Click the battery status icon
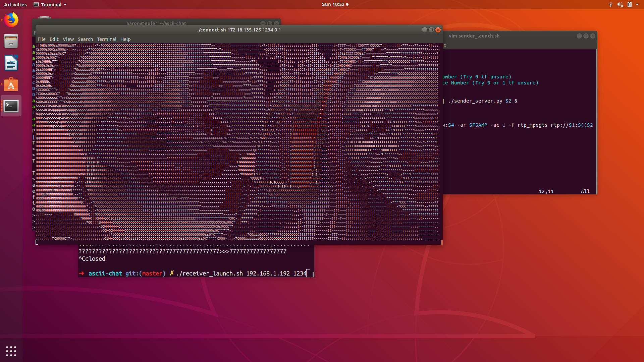Image resolution: width=644 pixels, height=362 pixels. pyautogui.click(x=630, y=4)
